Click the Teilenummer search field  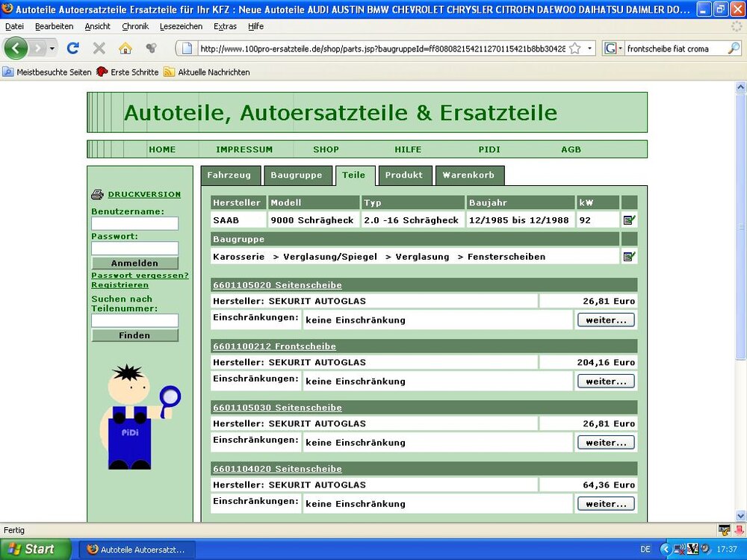(x=134, y=320)
